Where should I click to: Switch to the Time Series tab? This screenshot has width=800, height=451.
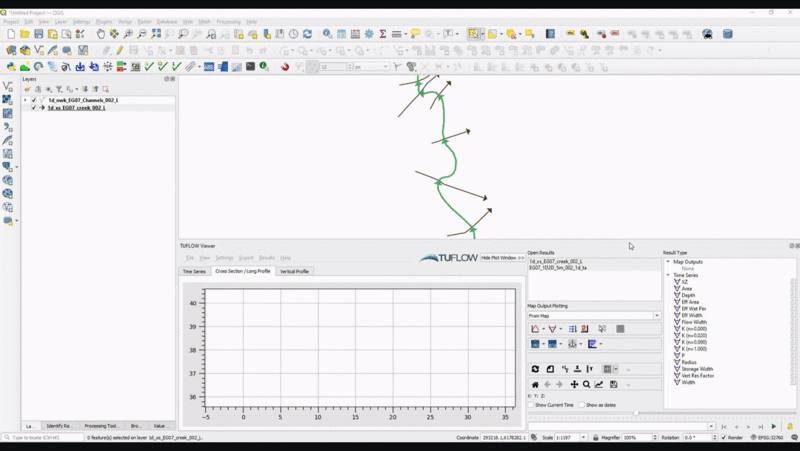(193, 271)
